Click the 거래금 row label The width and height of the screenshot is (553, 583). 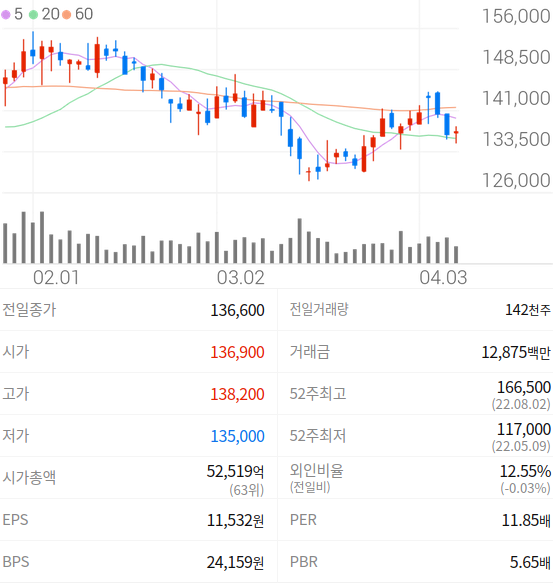tap(309, 352)
